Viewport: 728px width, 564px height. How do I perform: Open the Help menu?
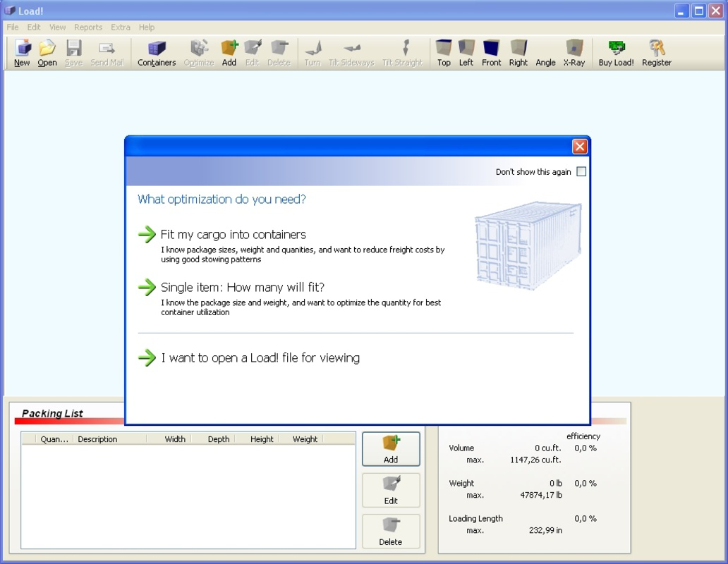[146, 27]
